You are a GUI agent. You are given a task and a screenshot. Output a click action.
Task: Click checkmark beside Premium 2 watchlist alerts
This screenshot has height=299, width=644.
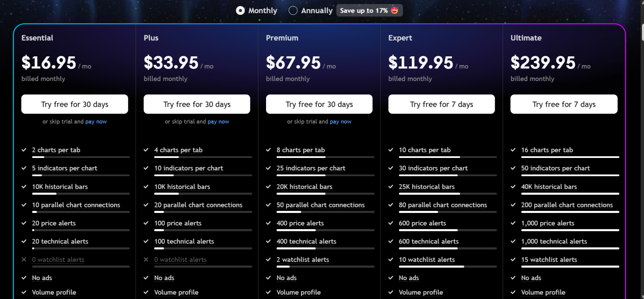point(268,260)
